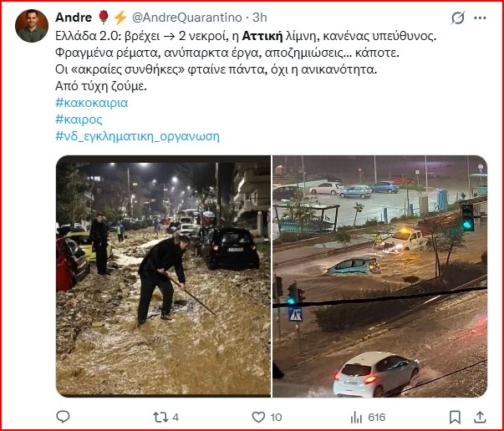Viewport: 504px width, 431px height.
Task: Click the Grok slashed-circle icon
Action: click(458, 18)
